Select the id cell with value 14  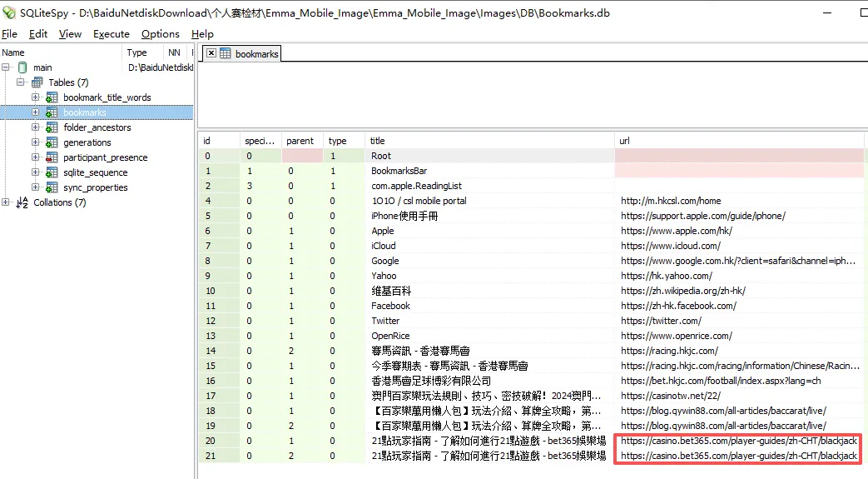(219, 351)
